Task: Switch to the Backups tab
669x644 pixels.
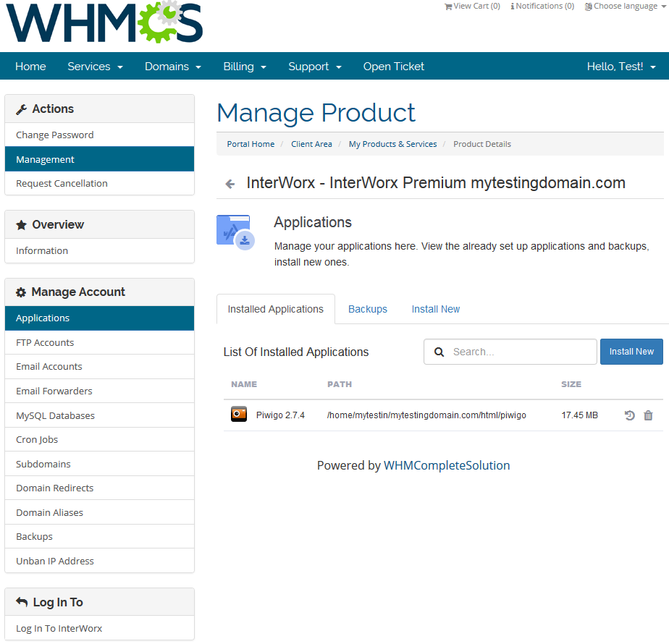Action: point(368,309)
